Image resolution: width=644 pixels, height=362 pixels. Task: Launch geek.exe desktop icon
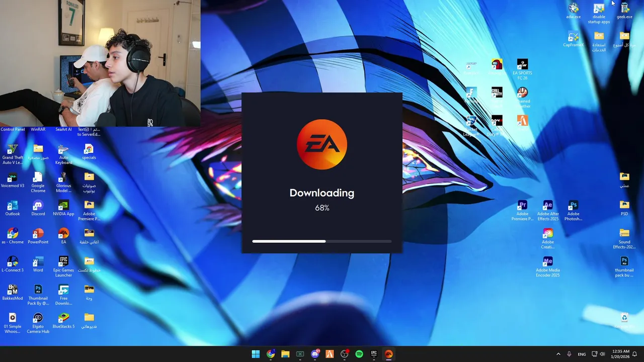[x=624, y=11]
